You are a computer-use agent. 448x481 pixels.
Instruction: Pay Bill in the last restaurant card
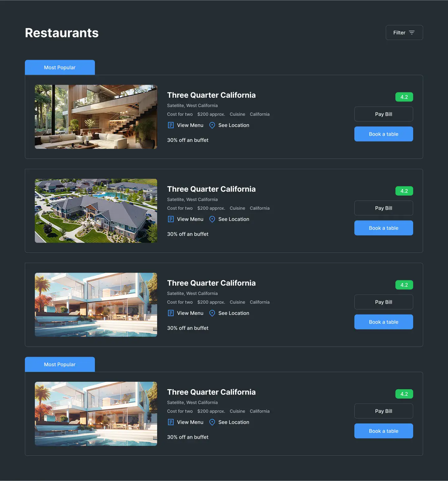pyautogui.click(x=384, y=411)
